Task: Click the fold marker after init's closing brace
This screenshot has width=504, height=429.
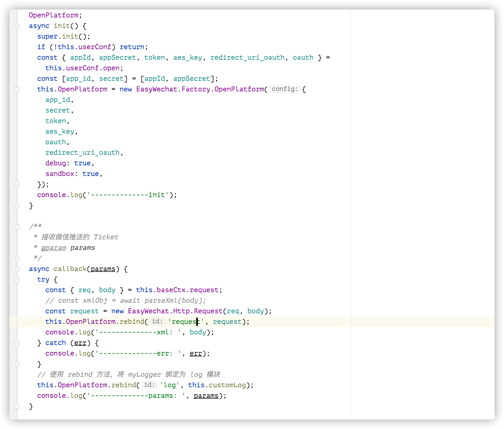Action: (x=17, y=206)
